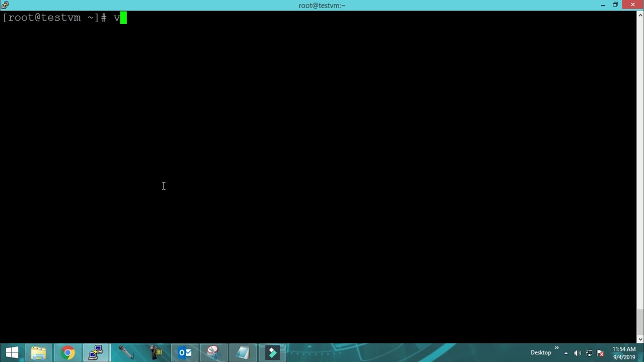The height and width of the screenshot is (362, 644).
Task: Minimize the PuTTY window
Action: [x=603, y=5]
